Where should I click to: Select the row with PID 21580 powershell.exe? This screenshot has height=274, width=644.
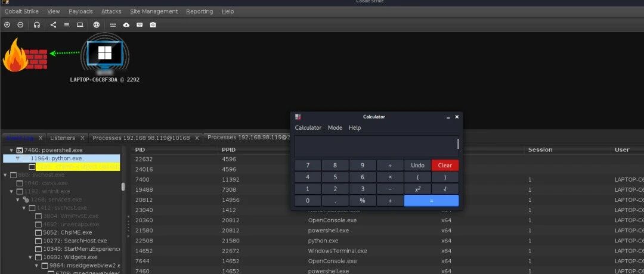tap(388, 231)
